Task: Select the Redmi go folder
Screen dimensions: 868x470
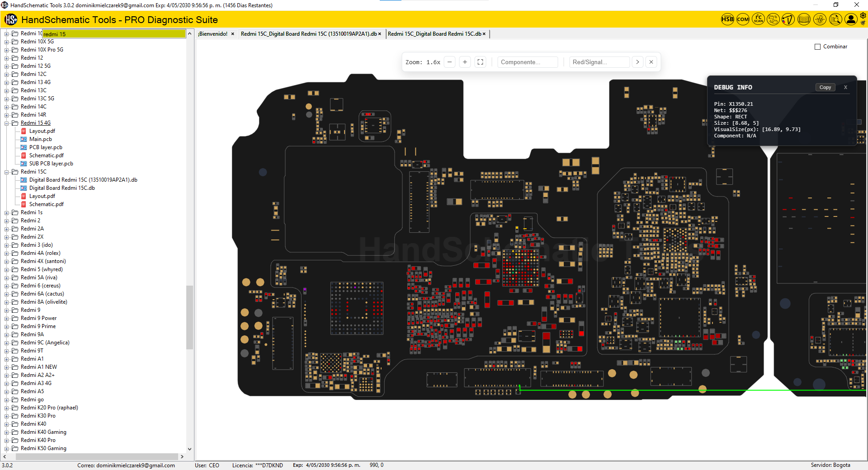Action: (x=32, y=399)
